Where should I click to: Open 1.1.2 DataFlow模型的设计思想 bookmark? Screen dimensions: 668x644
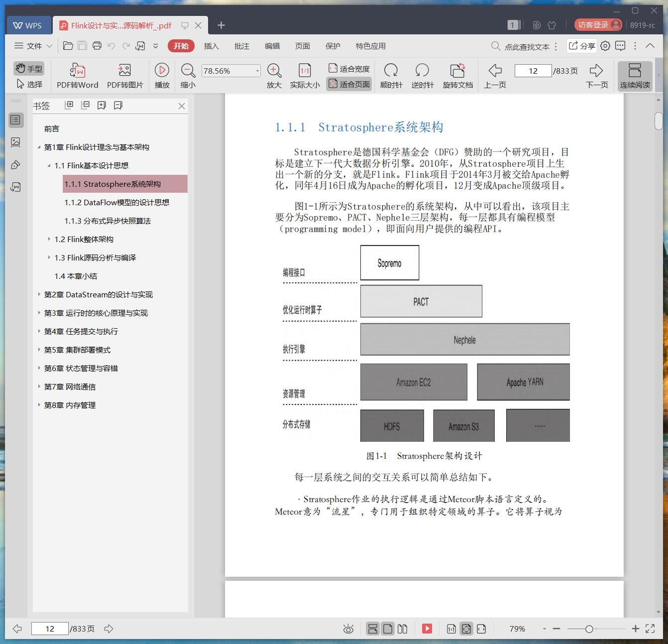point(116,202)
